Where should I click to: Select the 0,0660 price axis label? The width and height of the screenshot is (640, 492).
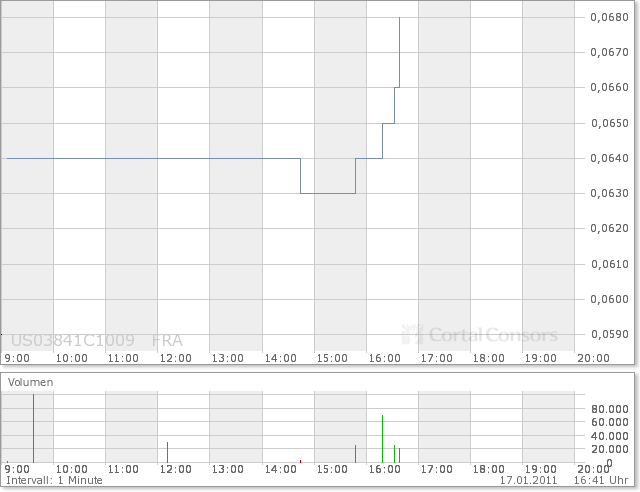coord(609,87)
